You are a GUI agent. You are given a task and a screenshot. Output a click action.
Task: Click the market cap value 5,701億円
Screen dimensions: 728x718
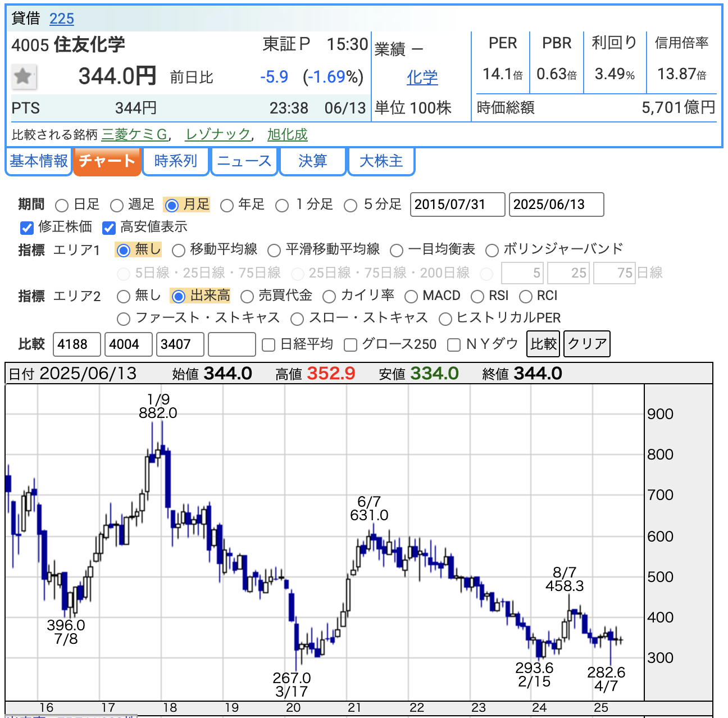pos(679,108)
